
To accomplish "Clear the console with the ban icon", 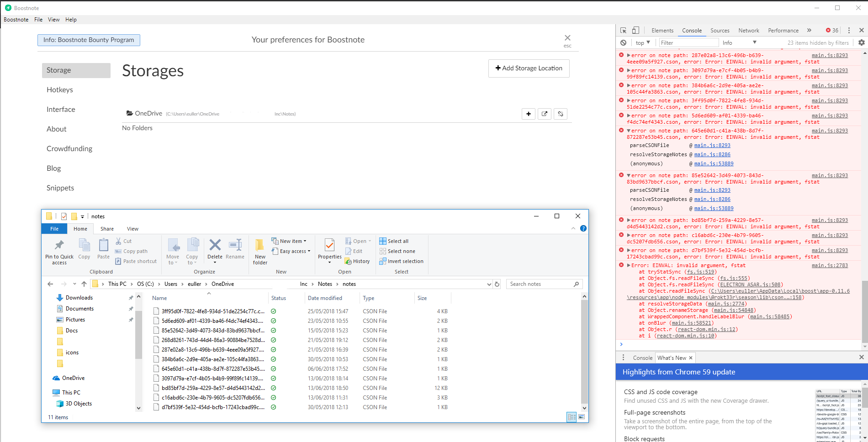I will click(623, 42).
